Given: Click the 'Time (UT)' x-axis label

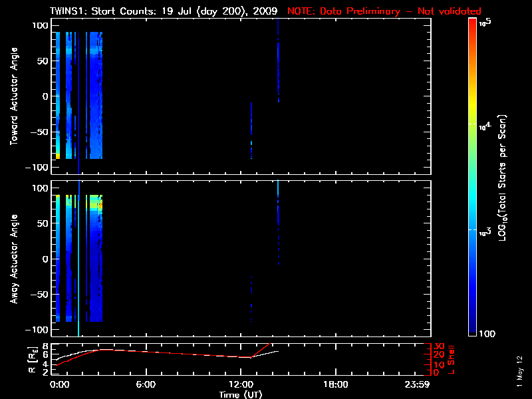Looking at the screenshot, I should coord(242,394).
